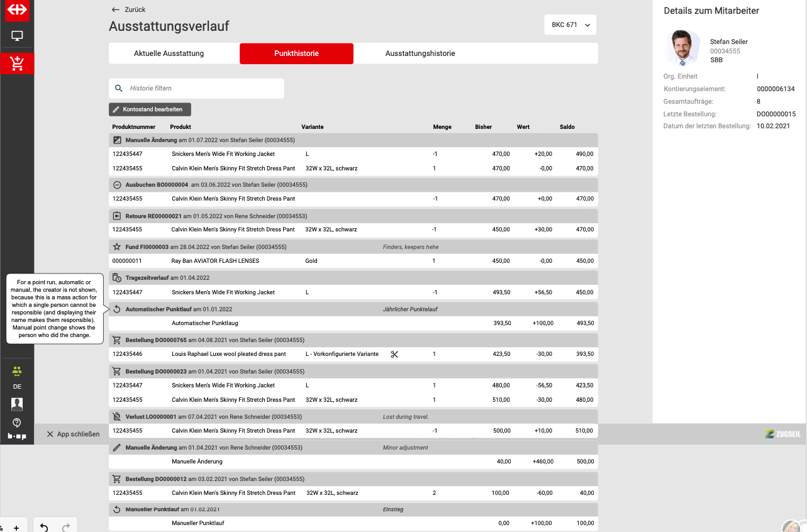Click the SBB logo in the sidebar

coord(17,10)
